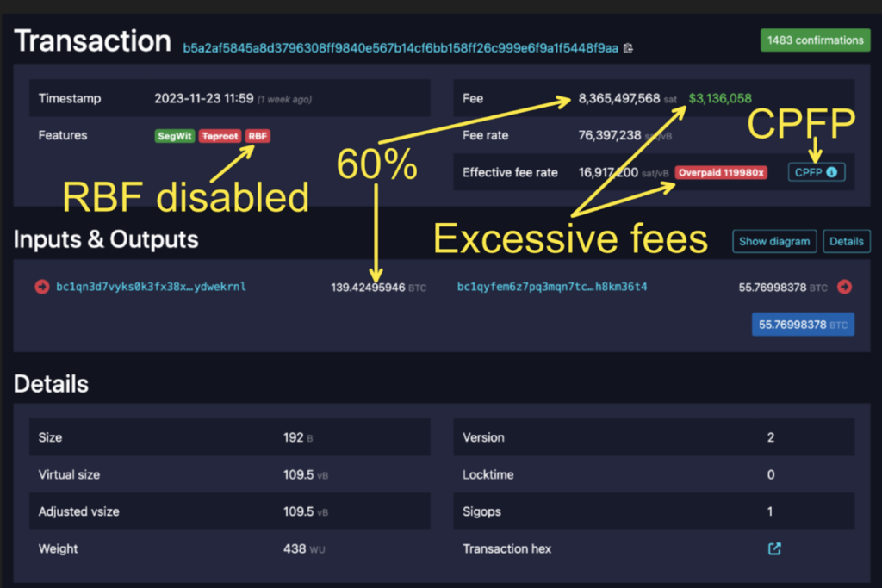Expand the flow view with Show diagram
Screen dimensions: 882x588
pyautogui.click(x=774, y=241)
